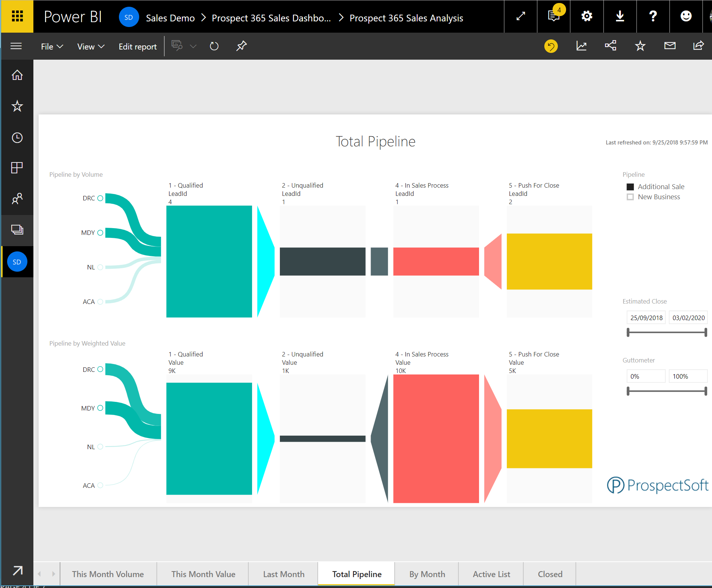Expand the View menu
This screenshot has width=712, height=588.
click(90, 46)
